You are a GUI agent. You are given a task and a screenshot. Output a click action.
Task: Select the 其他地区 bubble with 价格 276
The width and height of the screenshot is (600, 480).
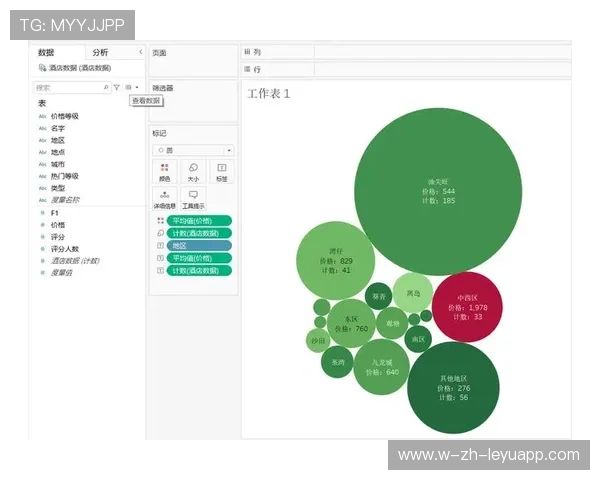[453, 388]
